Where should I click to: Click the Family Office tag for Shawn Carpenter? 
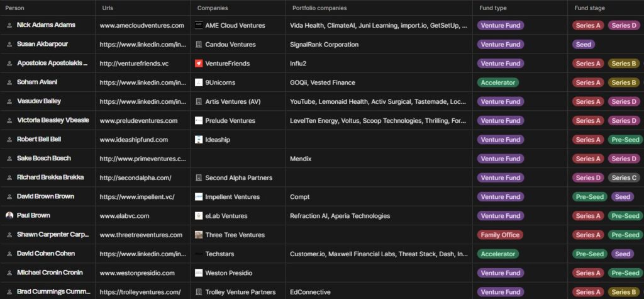(x=500, y=235)
